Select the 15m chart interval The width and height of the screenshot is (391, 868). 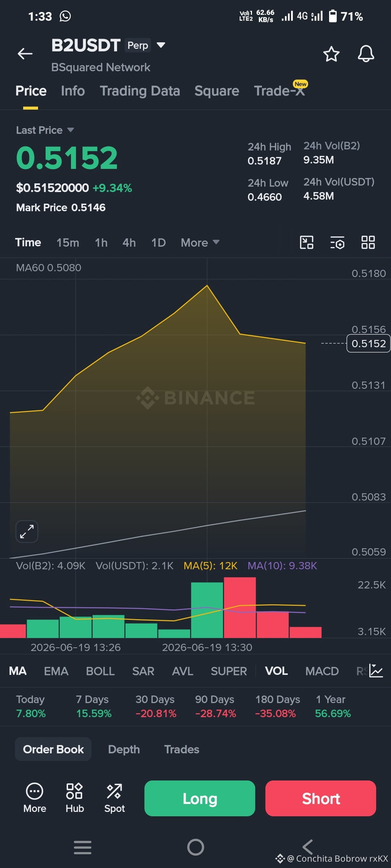pos(68,242)
